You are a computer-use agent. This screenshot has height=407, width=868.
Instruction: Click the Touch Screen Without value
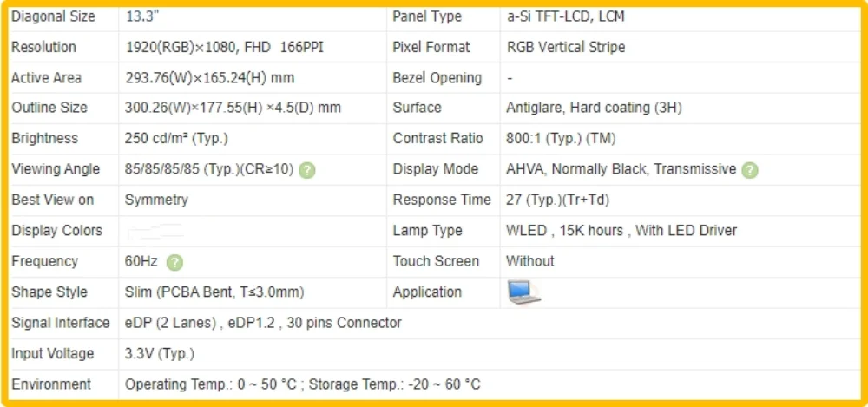click(x=529, y=261)
